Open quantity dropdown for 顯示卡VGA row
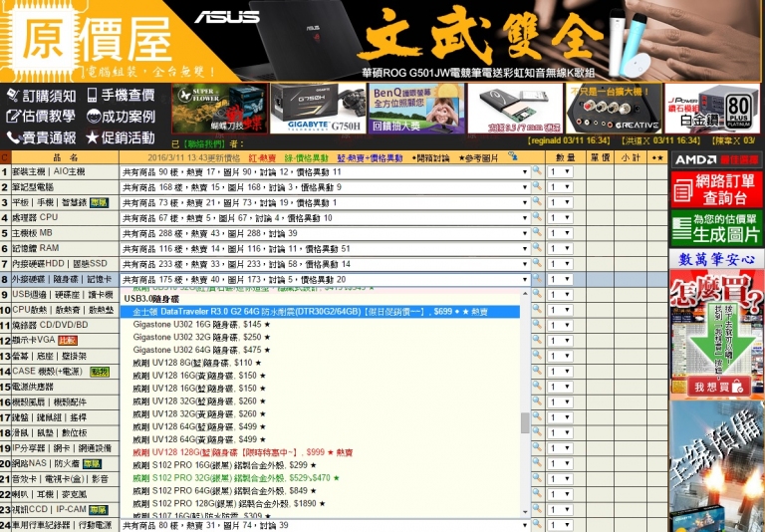 point(560,341)
